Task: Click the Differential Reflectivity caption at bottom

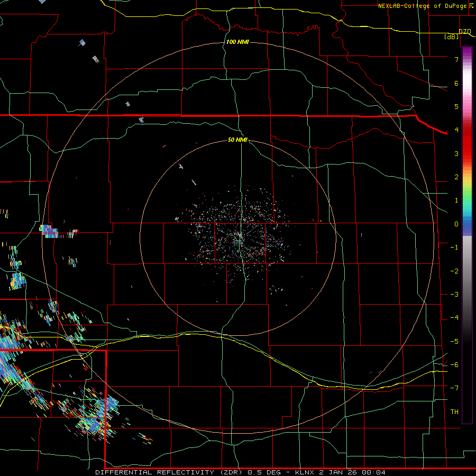Action: pos(240,472)
